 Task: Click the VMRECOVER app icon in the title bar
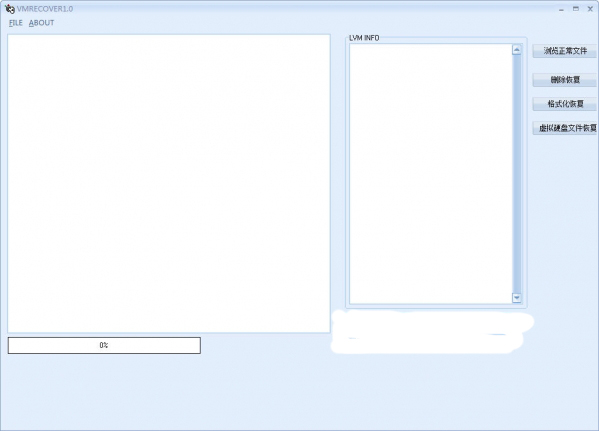click(x=10, y=9)
